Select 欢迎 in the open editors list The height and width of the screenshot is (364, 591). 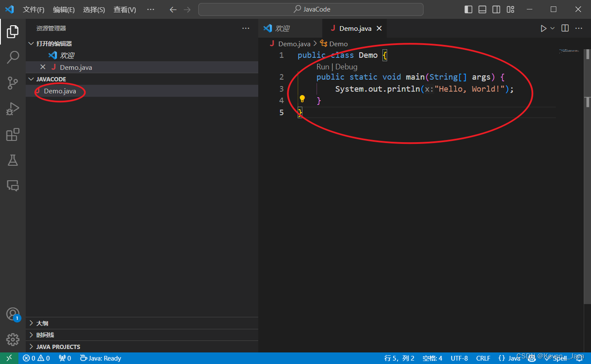[142, 55]
